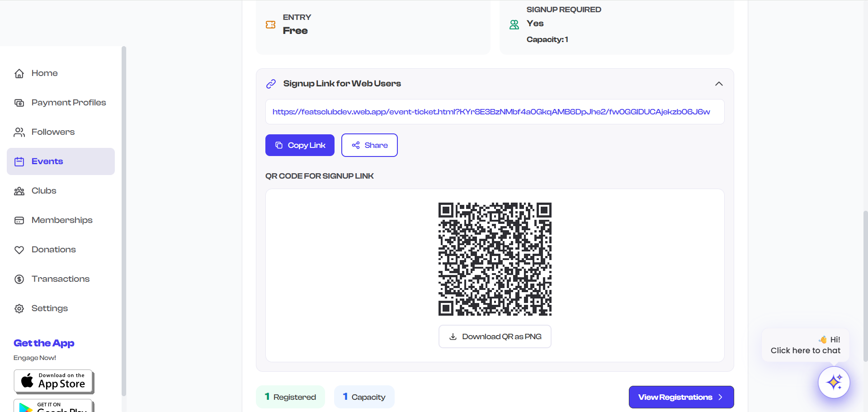Open the sparkle chat assistant bubble
The image size is (868, 412).
834,382
